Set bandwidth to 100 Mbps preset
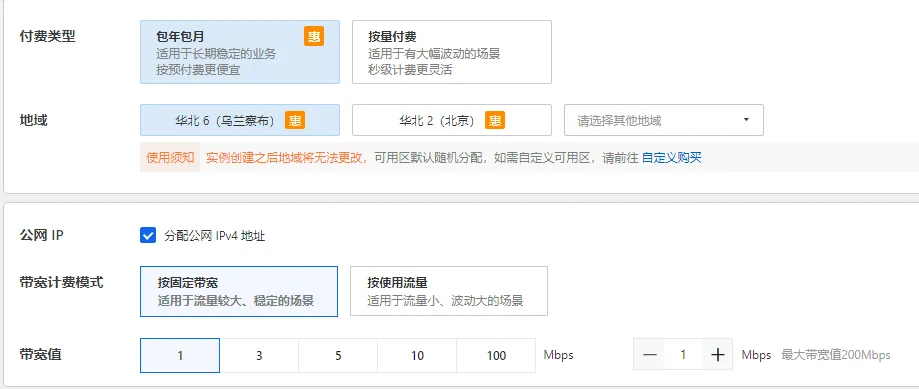Screen dimensions: 919x389 tap(496, 355)
